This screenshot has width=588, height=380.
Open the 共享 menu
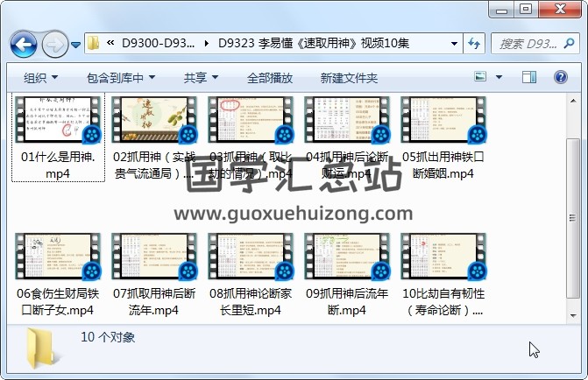pos(201,78)
